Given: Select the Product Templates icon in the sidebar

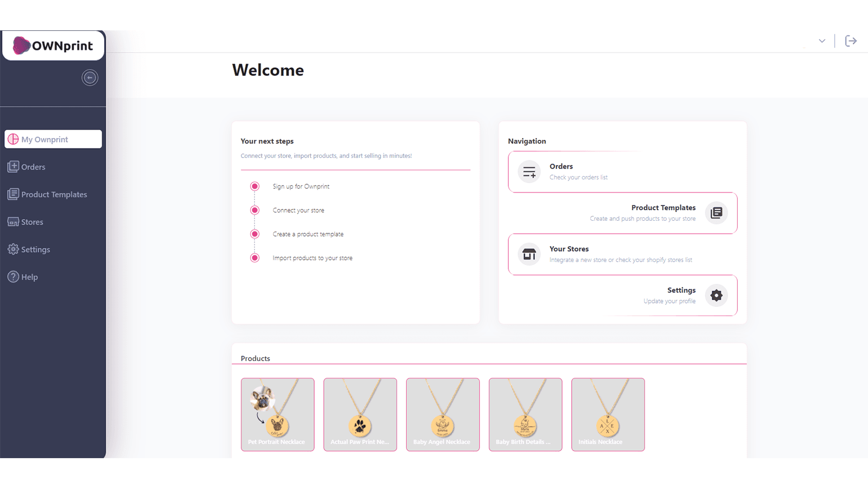Looking at the screenshot, I should click(13, 194).
